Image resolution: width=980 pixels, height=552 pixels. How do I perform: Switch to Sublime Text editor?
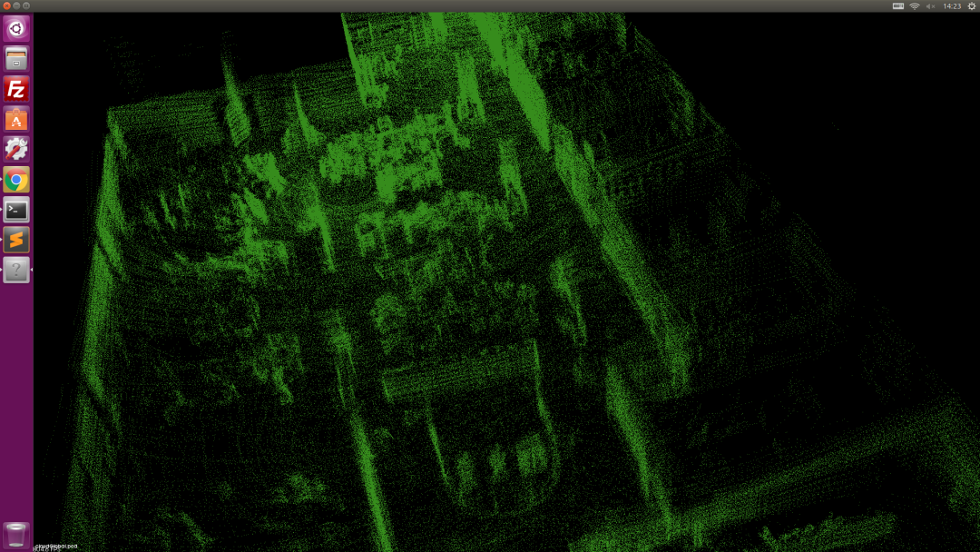(16, 240)
